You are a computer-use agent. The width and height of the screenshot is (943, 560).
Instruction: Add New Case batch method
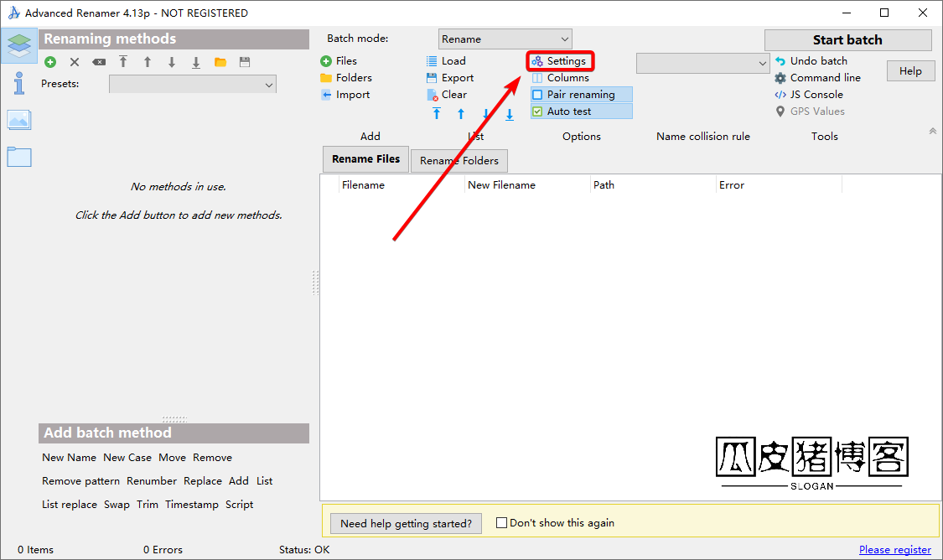point(127,457)
